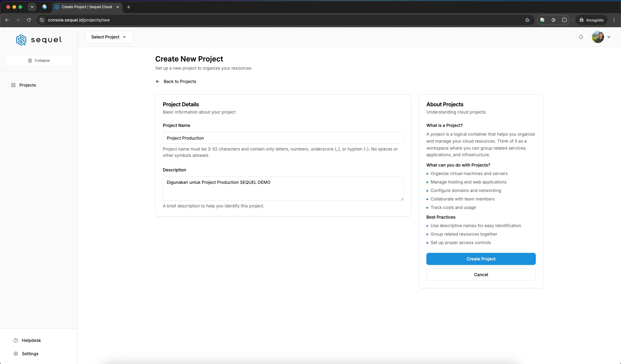Open the Chrome three-dot menu
The height and width of the screenshot is (364, 621).
614,20
